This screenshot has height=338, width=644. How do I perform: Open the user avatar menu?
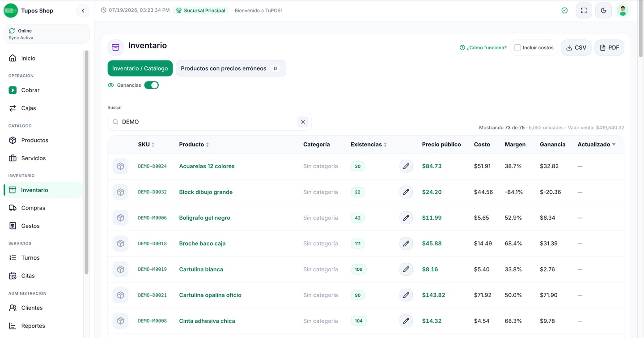pyautogui.click(x=623, y=10)
